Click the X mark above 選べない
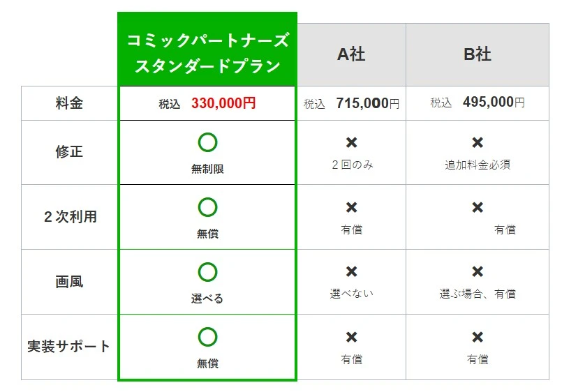Image resolution: width=562 pixels, height=392 pixels. pos(352,272)
